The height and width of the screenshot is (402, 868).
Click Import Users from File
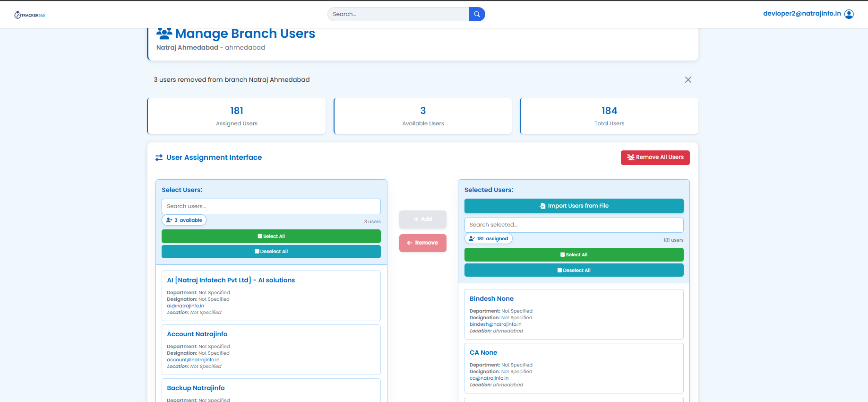[574, 206]
